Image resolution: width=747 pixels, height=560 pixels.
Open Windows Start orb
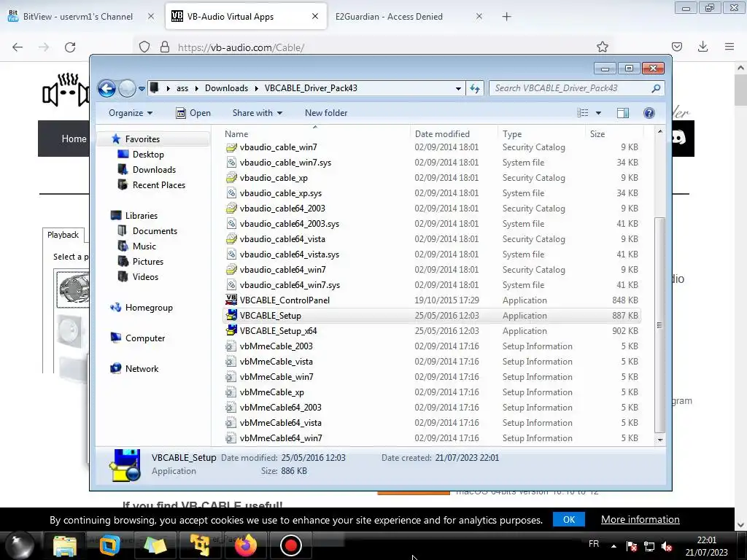pos(20,545)
